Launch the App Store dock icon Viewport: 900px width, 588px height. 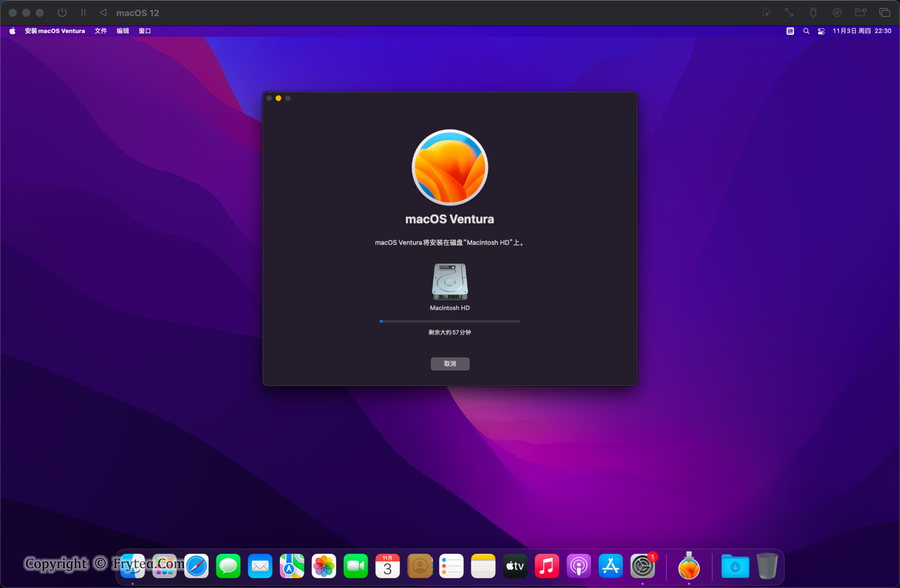tap(610, 566)
